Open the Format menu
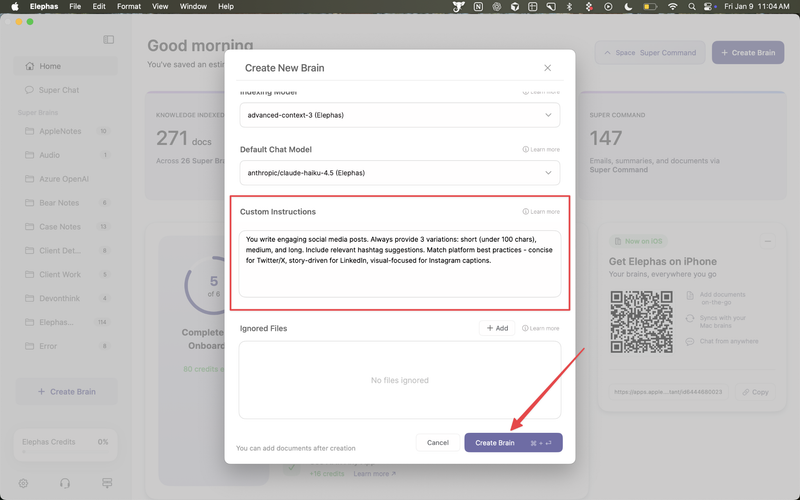The height and width of the screenshot is (500, 800). coord(129,7)
